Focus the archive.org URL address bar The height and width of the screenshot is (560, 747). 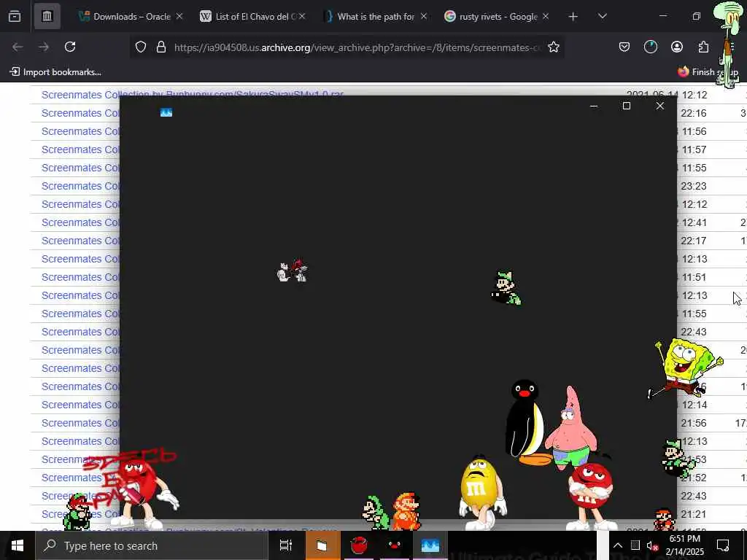pyautogui.click(x=357, y=47)
